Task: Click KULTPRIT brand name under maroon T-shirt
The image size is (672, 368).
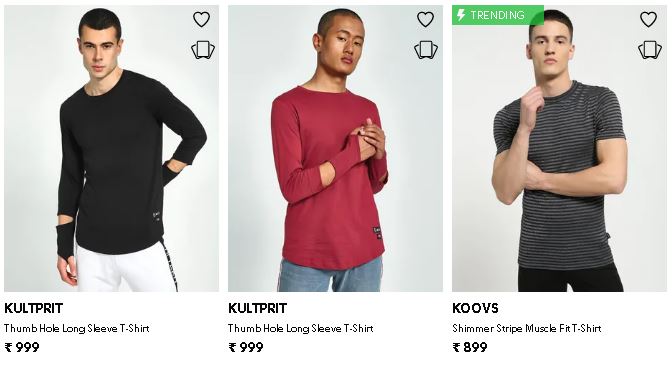Action: point(257,308)
